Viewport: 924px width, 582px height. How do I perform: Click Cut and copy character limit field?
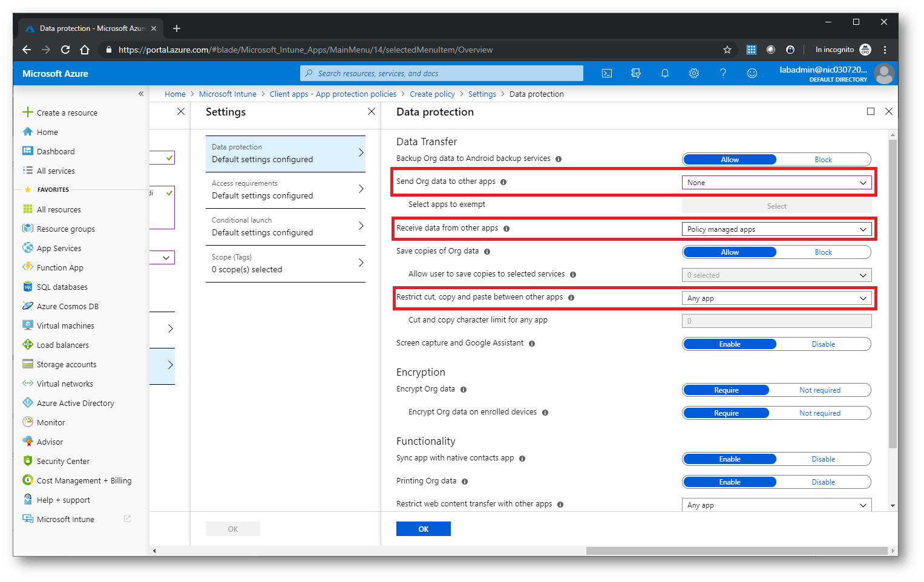pyautogui.click(x=777, y=321)
